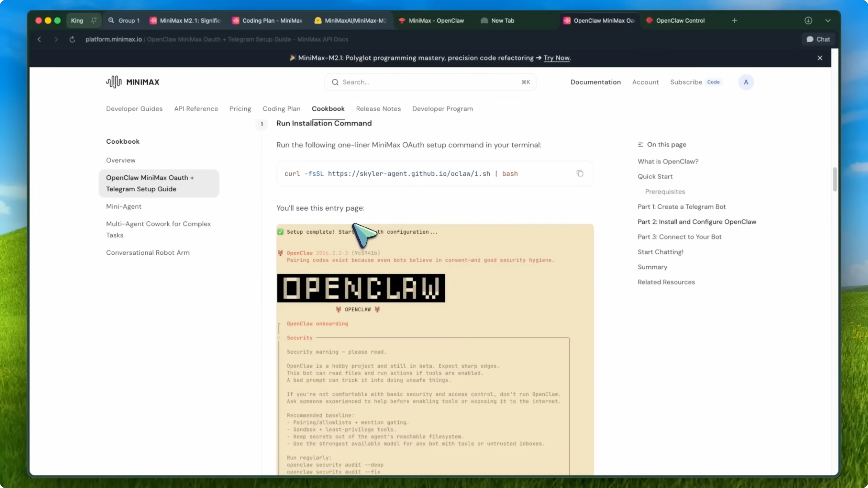Screen dimensions: 868x488
Task: Open Part 3: Connect to Your Bot
Action: click(x=679, y=236)
